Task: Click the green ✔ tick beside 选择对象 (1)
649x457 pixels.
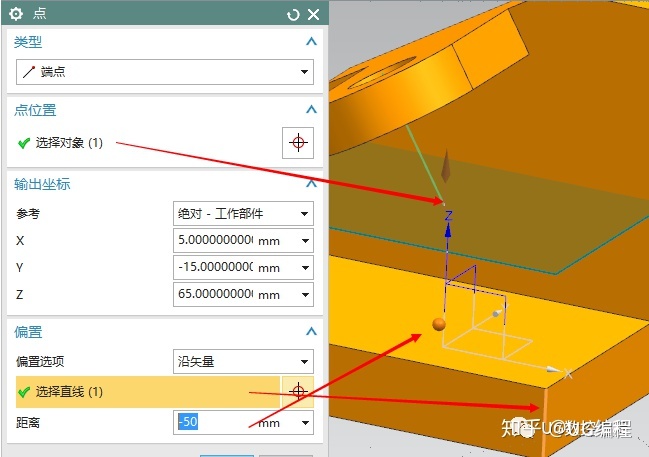Action: point(24,143)
